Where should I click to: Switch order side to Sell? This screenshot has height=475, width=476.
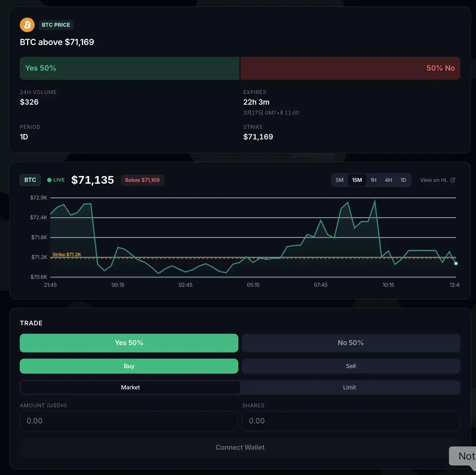pyautogui.click(x=350, y=366)
